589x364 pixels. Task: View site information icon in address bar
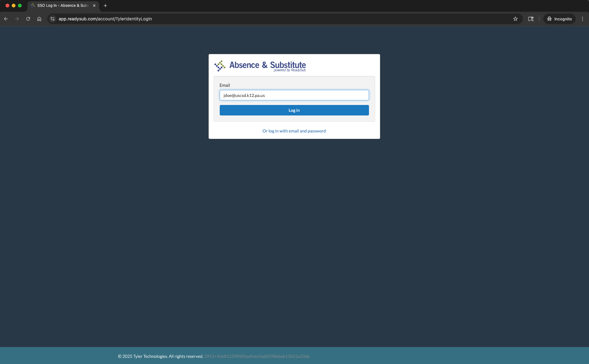coord(53,19)
